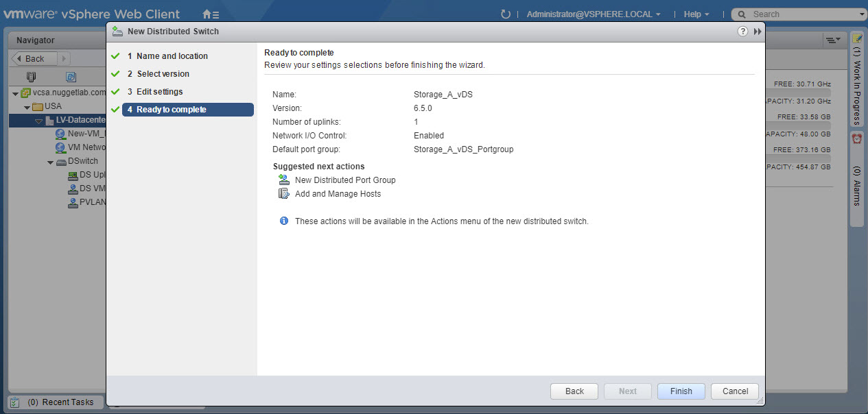Open the vSphere Home menu icon
Image resolution: width=868 pixels, height=414 pixels.
coord(211,14)
